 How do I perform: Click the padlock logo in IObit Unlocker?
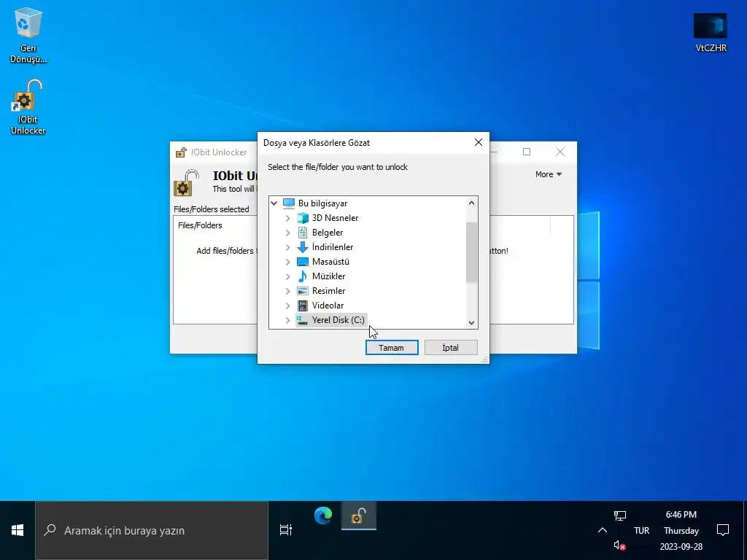coord(187,183)
